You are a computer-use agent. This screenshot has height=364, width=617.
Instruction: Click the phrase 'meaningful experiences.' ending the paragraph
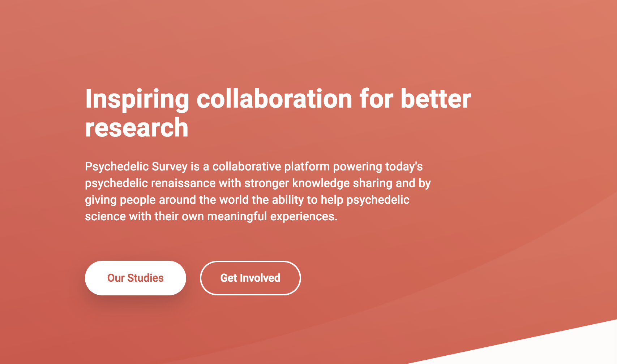click(272, 217)
